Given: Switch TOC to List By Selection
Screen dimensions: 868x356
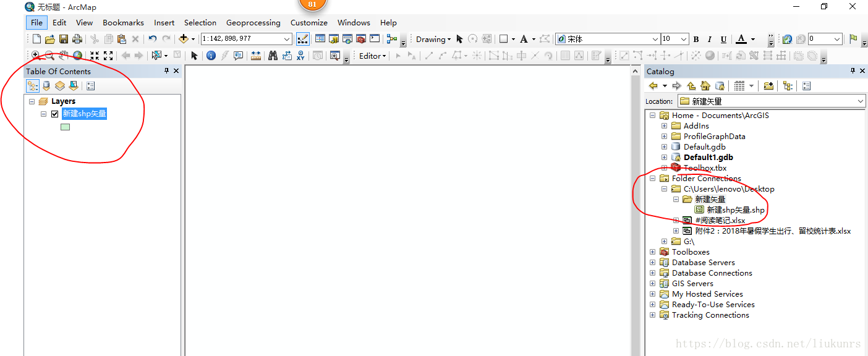Looking at the screenshot, I should (x=74, y=86).
